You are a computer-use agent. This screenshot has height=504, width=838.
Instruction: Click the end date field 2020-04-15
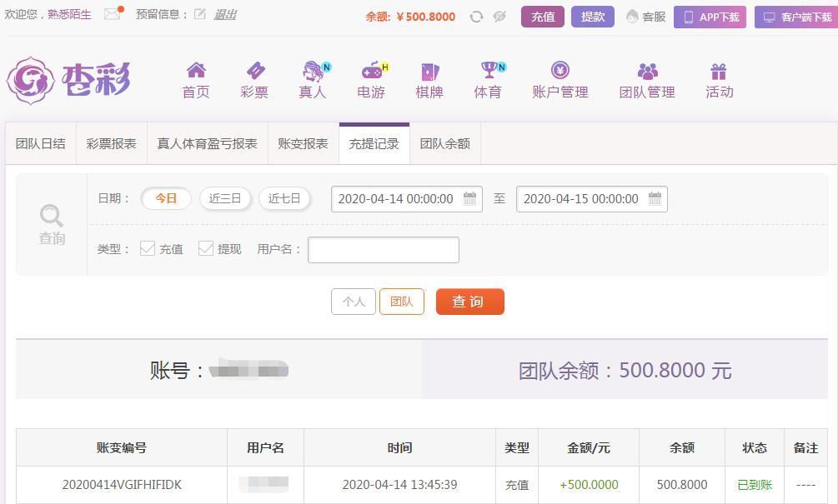click(x=592, y=199)
